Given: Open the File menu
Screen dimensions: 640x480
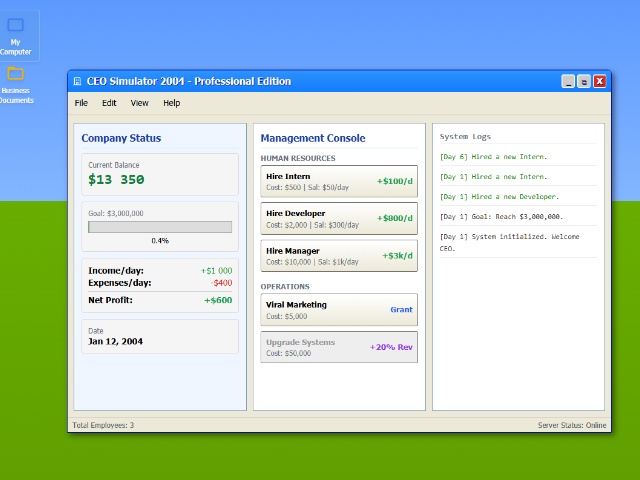Looking at the screenshot, I should (x=81, y=103).
